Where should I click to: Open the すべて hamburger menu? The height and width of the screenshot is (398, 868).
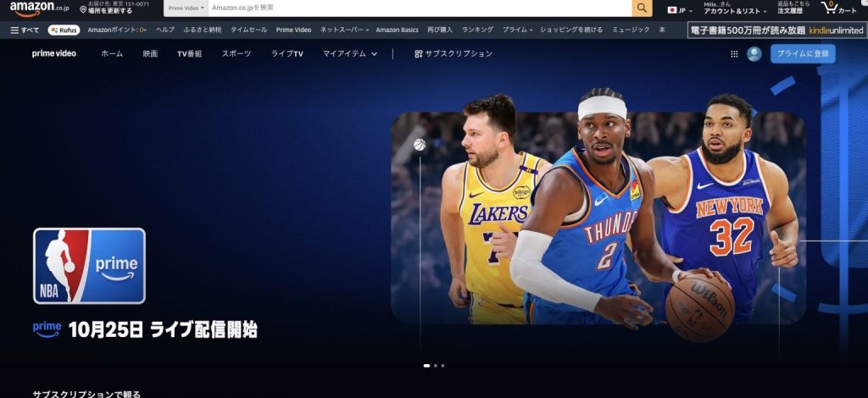[x=25, y=30]
